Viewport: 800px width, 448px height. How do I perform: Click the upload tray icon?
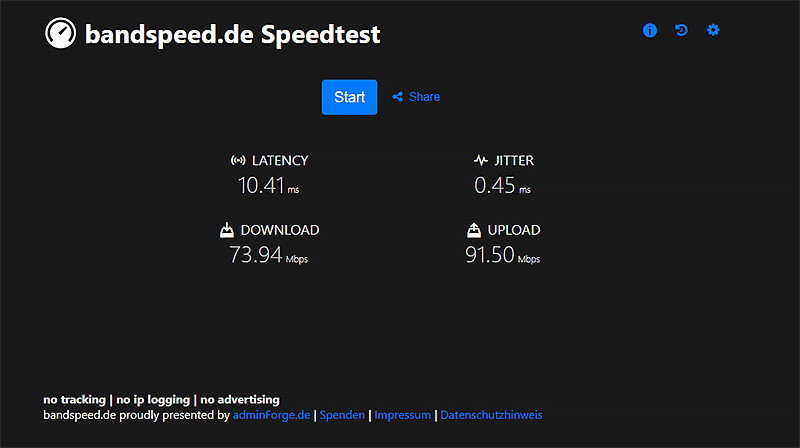point(474,230)
